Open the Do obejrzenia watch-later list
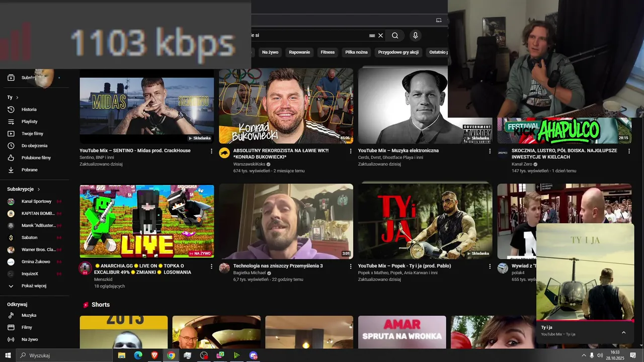 (34, 146)
